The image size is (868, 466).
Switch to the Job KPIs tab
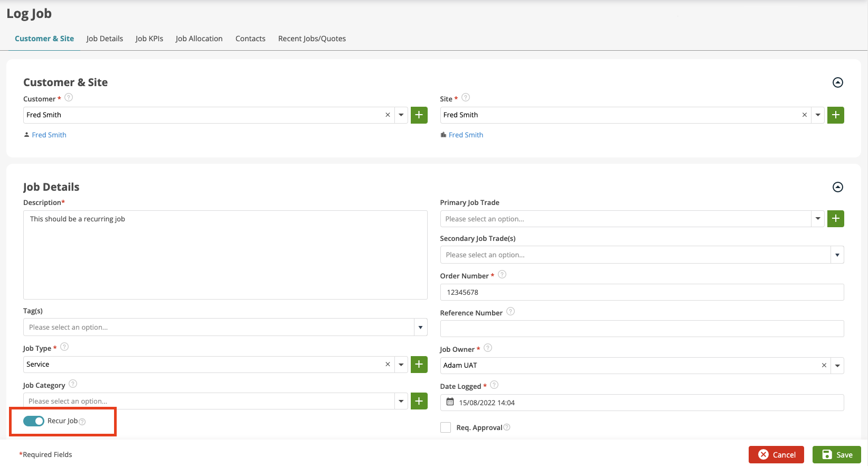tap(149, 39)
